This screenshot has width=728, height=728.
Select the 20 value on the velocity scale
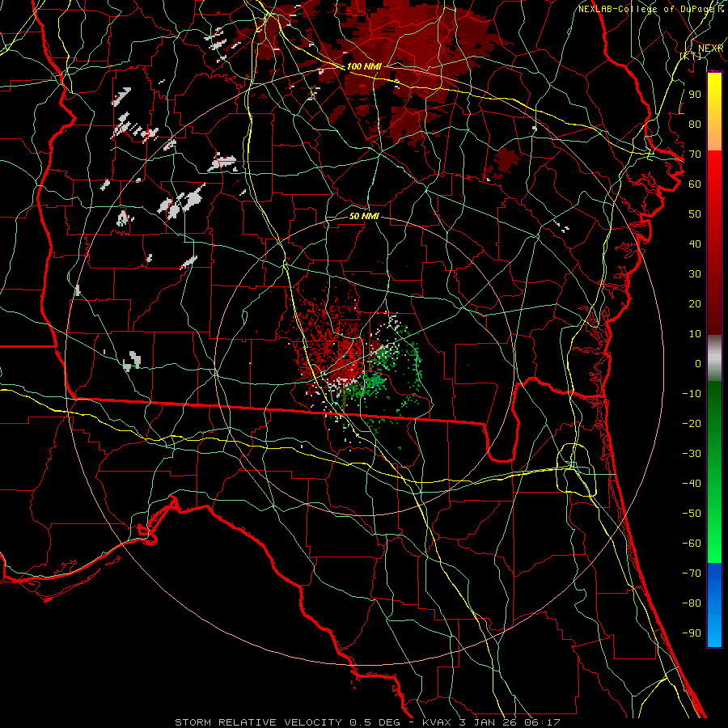pyautogui.click(x=695, y=304)
